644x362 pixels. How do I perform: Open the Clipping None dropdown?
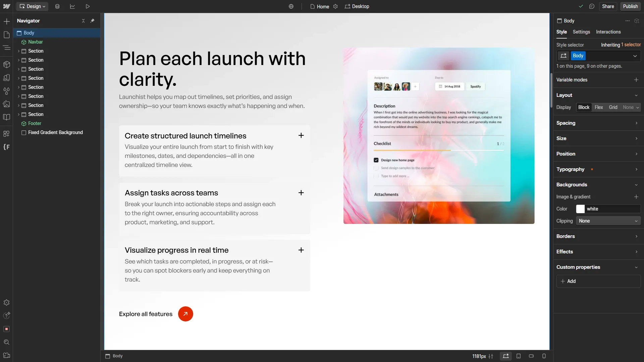[x=608, y=221]
